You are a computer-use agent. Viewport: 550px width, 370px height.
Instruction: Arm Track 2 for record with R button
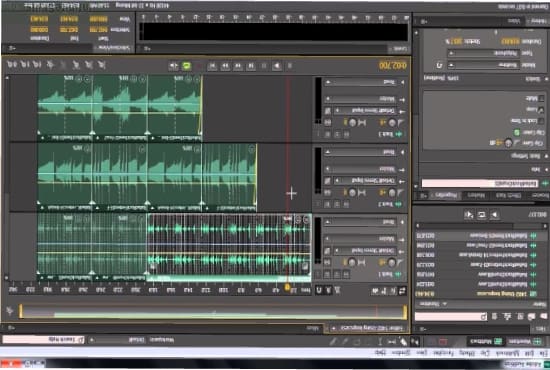tap(328, 204)
